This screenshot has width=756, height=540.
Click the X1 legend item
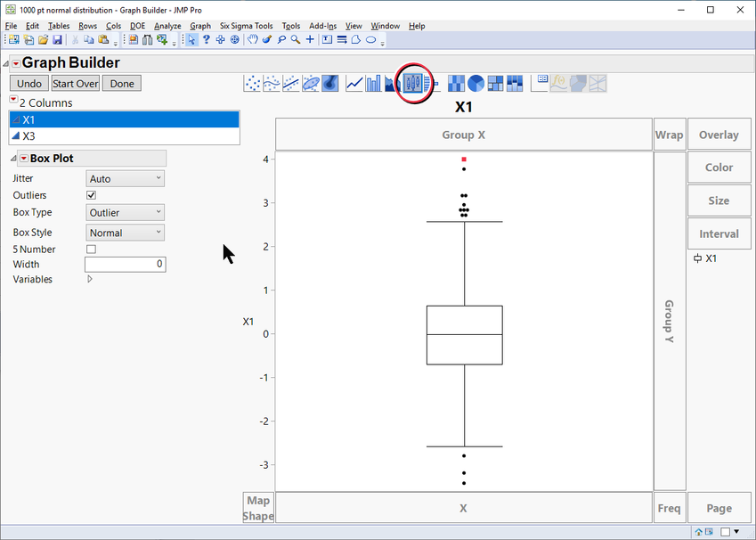tap(705, 258)
